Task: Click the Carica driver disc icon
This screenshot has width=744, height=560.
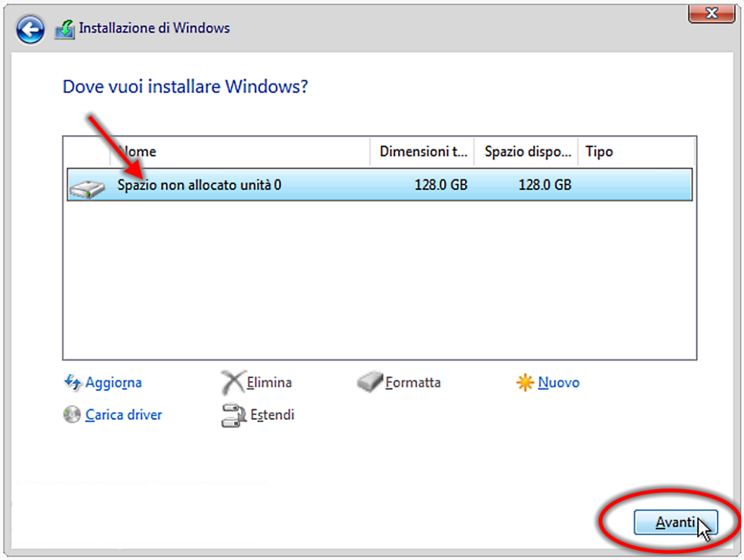Action: 71,414
